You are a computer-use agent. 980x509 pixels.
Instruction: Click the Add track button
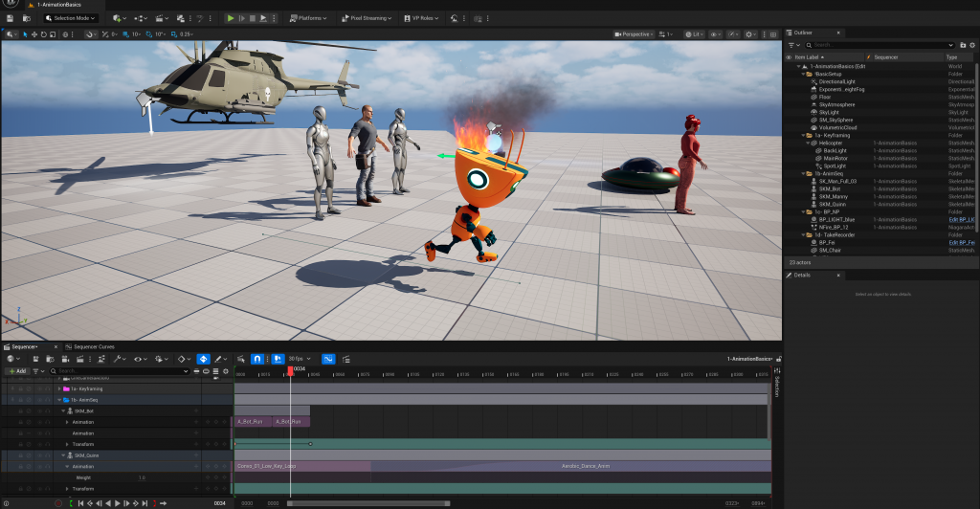[17, 371]
